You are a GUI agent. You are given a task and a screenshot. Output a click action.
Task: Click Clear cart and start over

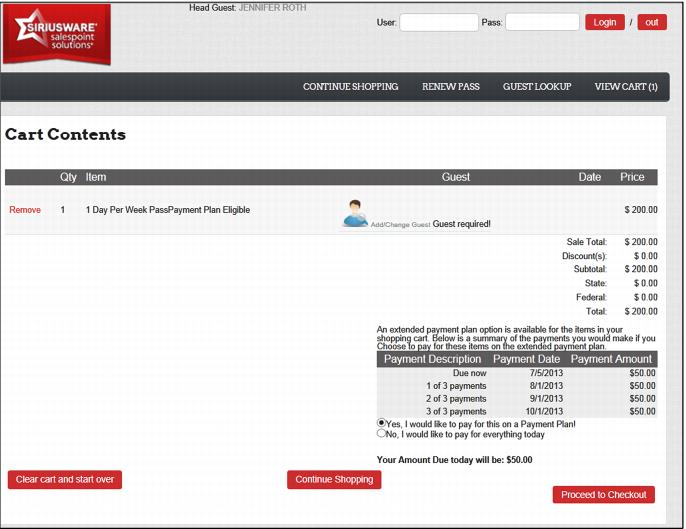pyautogui.click(x=65, y=480)
